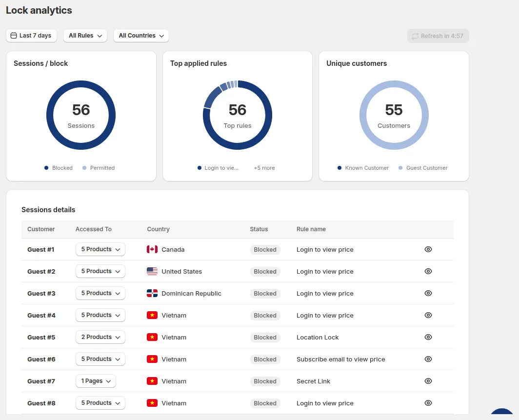Viewport: 519px width, 420px height.
Task: Click the United States flag icon
Action: (152, 271)
